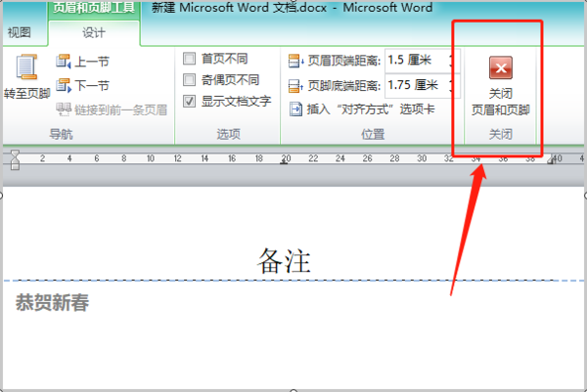Image resolution: width=587 pixels, height=392 pixels.
Task: Select the 设计 ribbon tab
Action: (94, 33)
